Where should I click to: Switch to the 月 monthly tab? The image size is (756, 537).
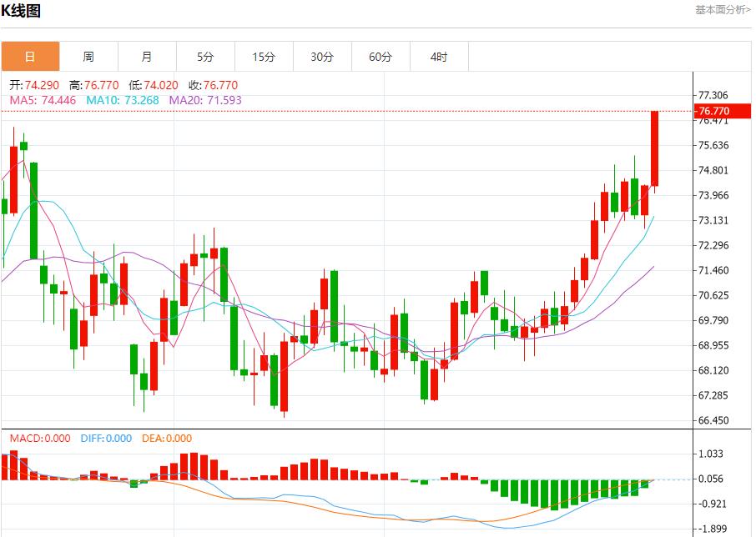147,57
